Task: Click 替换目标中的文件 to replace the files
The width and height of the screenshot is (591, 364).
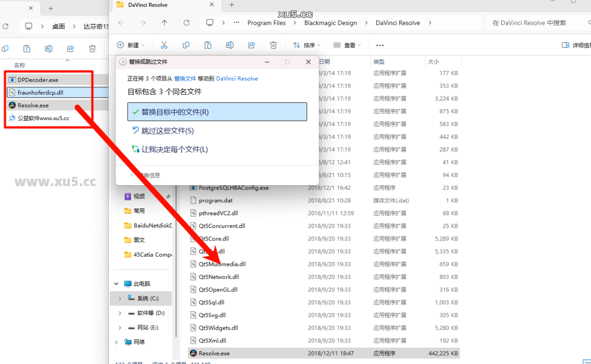Action: pos(217,111)
